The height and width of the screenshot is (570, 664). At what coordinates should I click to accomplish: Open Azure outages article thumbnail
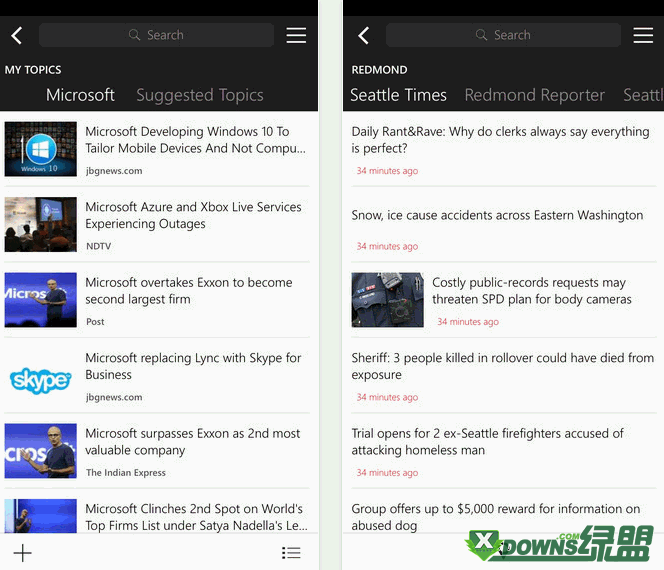click(x=41, y=224)
